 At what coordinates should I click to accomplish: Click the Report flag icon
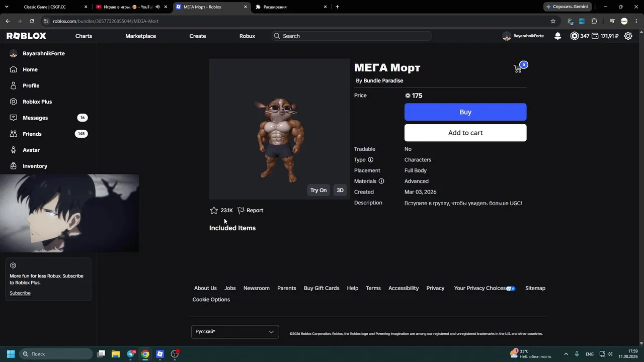coord(241,210)
